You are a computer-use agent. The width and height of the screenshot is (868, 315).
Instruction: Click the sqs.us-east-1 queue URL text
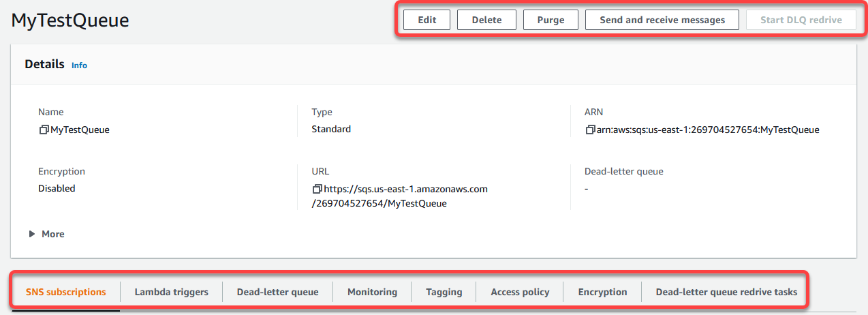[x=405, y=189]
